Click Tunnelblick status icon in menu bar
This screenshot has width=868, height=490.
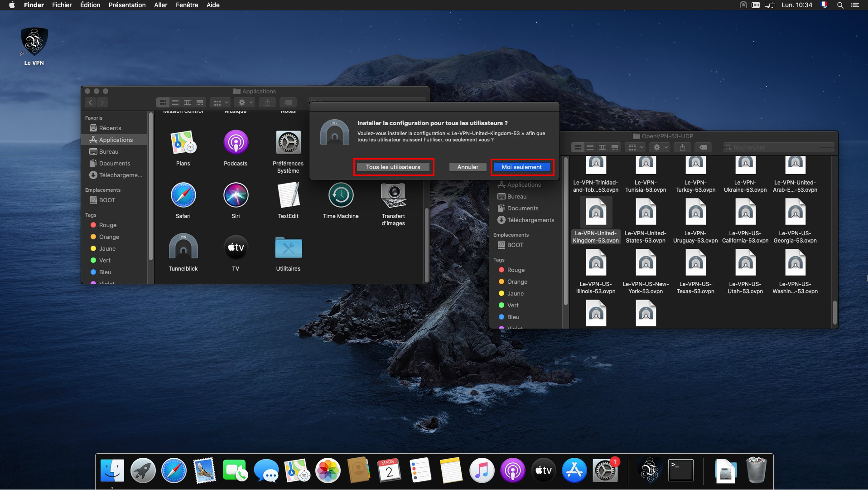pos(743,5)
